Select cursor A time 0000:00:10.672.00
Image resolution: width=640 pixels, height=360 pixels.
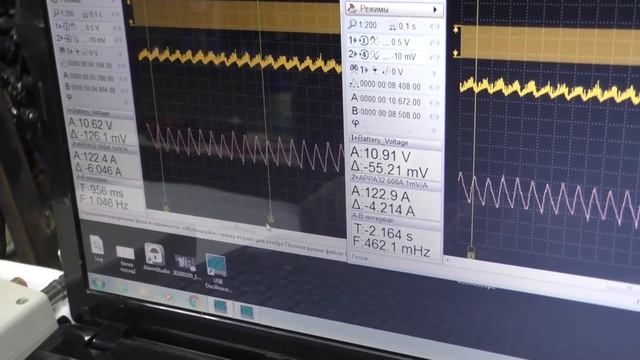[x=390, y=101]
